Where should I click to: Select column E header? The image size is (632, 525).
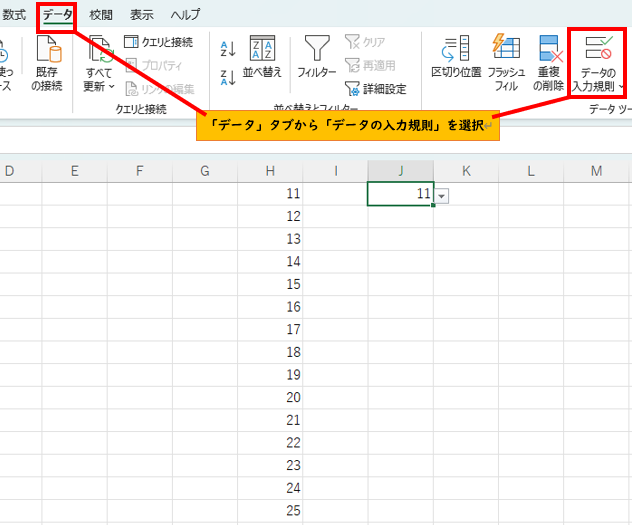pyautogui.click(x=75, y=171)
